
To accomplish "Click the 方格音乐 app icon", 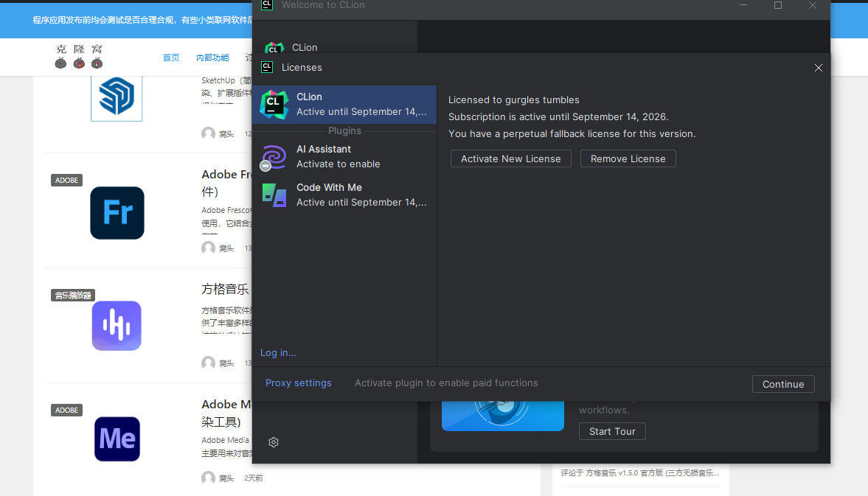I will (117, 326).
